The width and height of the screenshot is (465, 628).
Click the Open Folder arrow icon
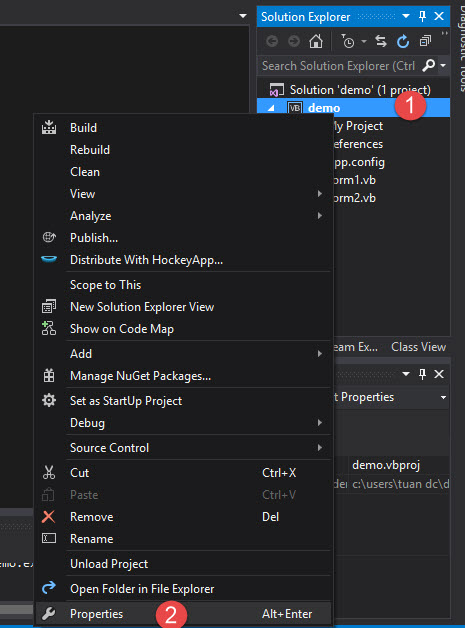coord(49,588)
